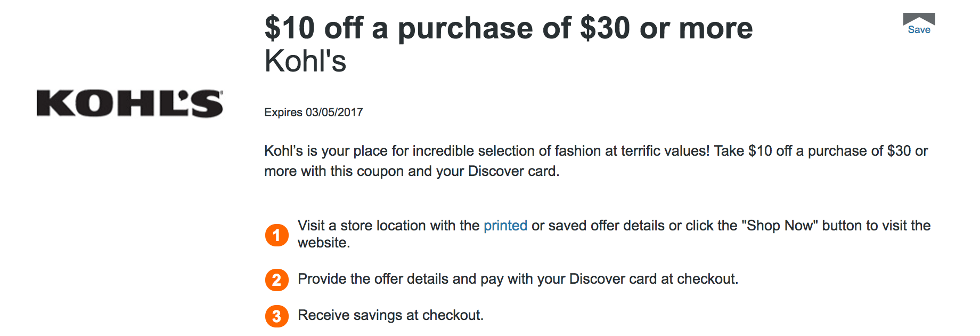Click the quoted Shop Now mention in step 1
This screenshot has width=980, height=336.
click(x=779, y=226)
